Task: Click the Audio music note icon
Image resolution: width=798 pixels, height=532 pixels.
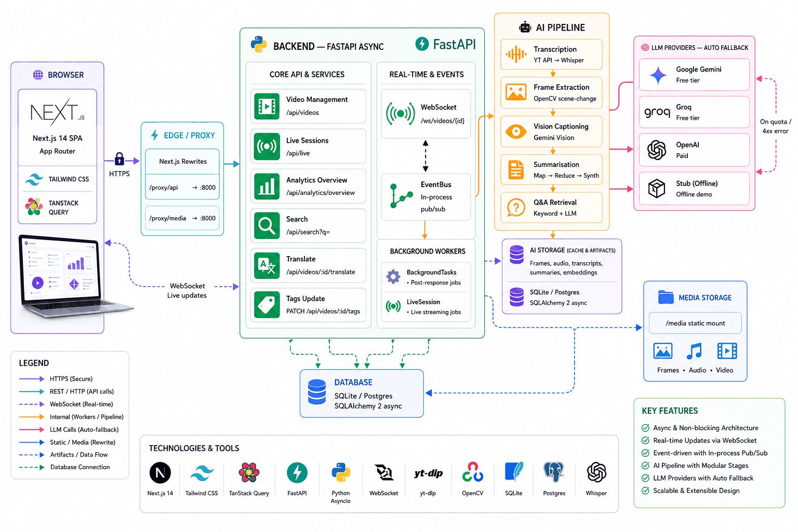Action: click(695, 351)
